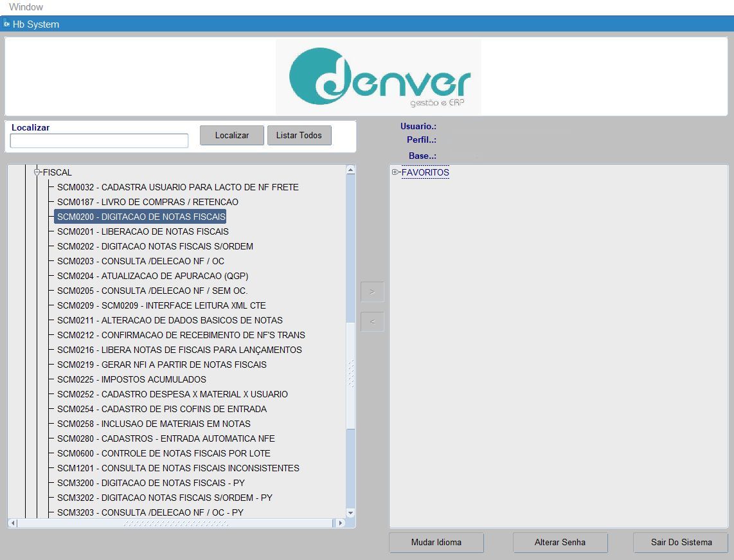Click the horizontal scrollbar thumb of tree
The image size is (734, 560).
175,523
